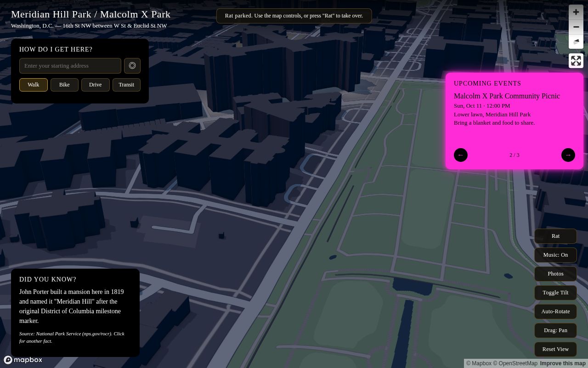The height and width of the screenshot is (368, 588).
Task: Click the HOW DO I GET HERE? heading
Action: pos(56,49)
